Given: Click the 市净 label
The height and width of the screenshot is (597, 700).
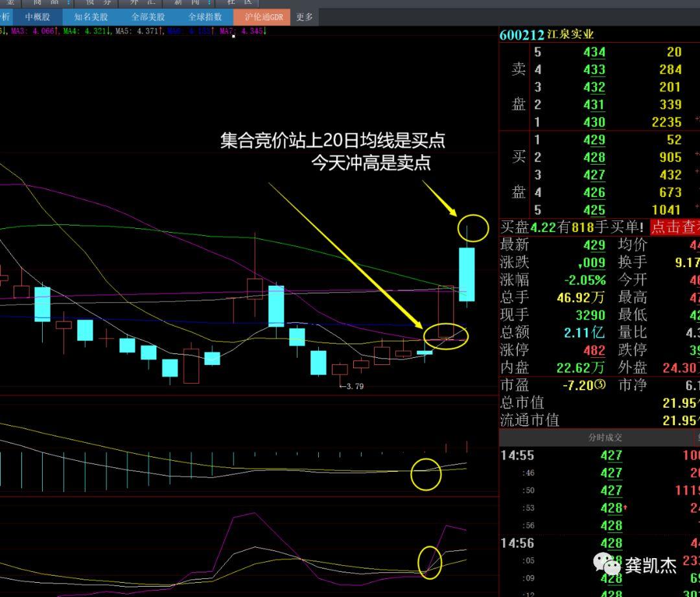Looking at the screenshot, I should click(633, 385).
